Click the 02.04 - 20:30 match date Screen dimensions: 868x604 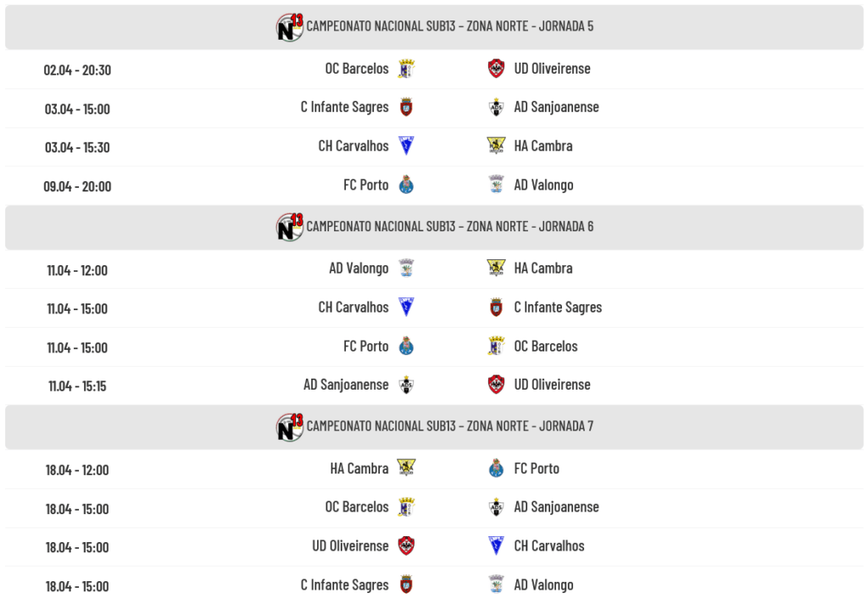pos(77,70)
